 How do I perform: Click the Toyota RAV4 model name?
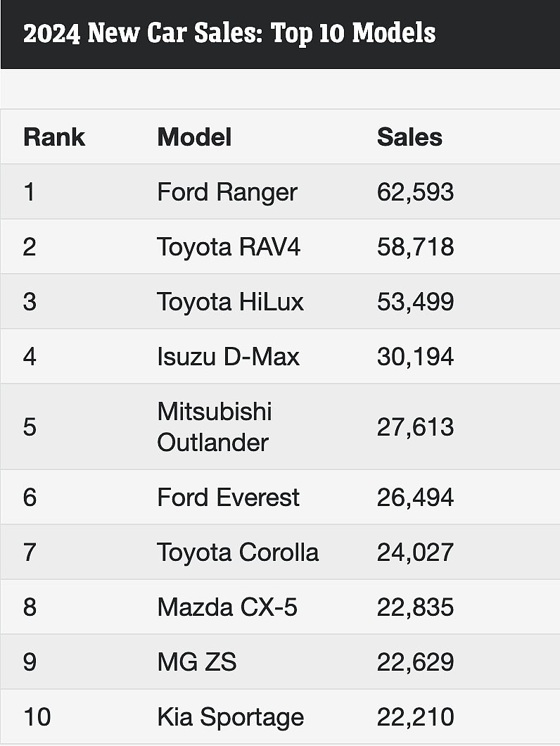point(229,248)
